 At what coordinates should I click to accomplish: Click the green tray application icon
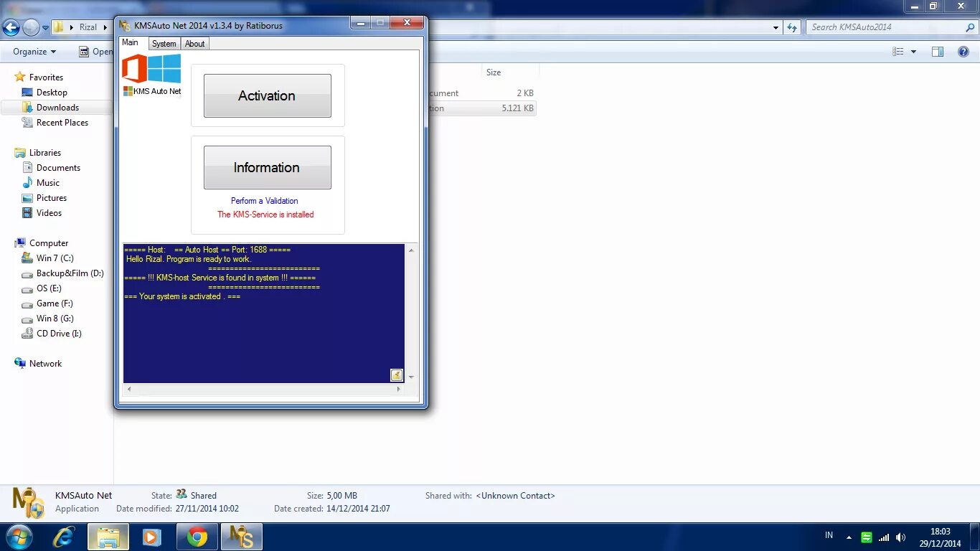pyautogui.click(x=867, y=537)
